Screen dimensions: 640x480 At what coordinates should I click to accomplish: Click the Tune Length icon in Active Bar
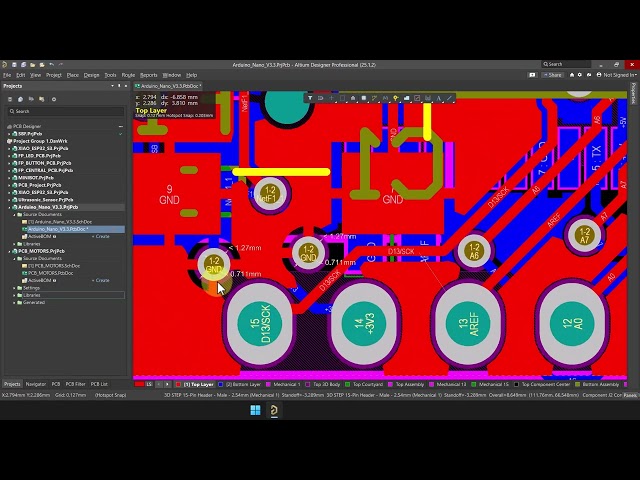[385, 98]
